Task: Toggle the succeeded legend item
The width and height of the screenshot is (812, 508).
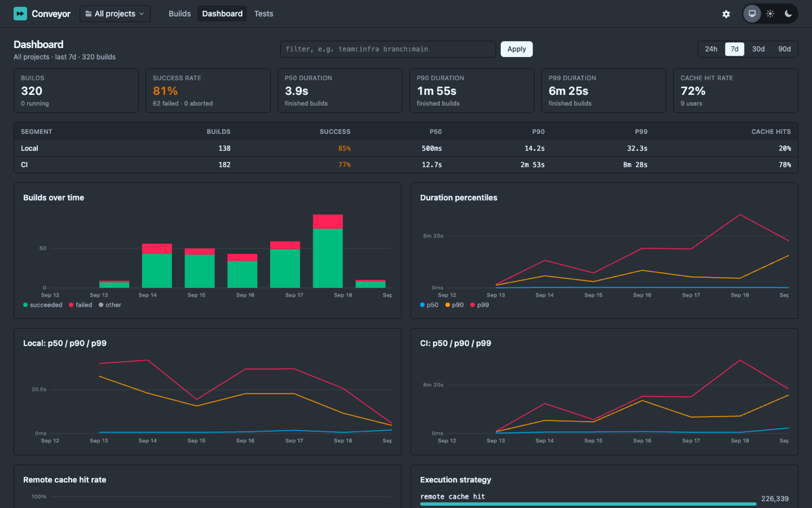Action: pyautogui.click(x=43, y=305)
